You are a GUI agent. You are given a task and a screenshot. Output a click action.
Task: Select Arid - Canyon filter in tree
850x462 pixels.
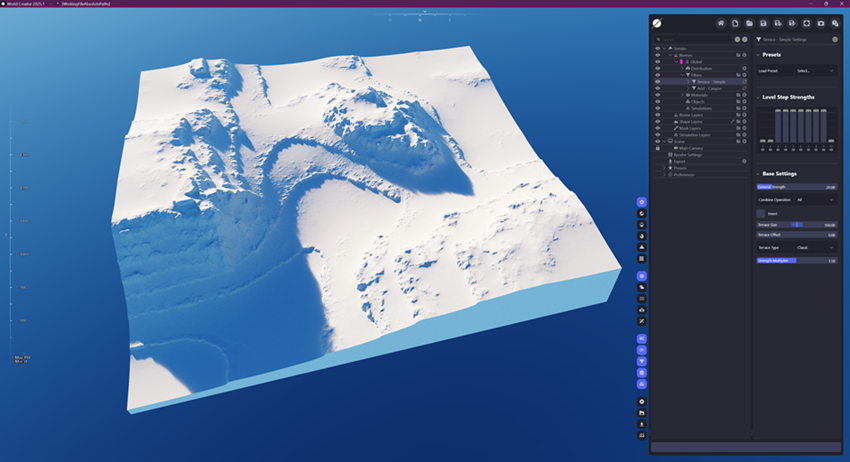tap(711, 88)
